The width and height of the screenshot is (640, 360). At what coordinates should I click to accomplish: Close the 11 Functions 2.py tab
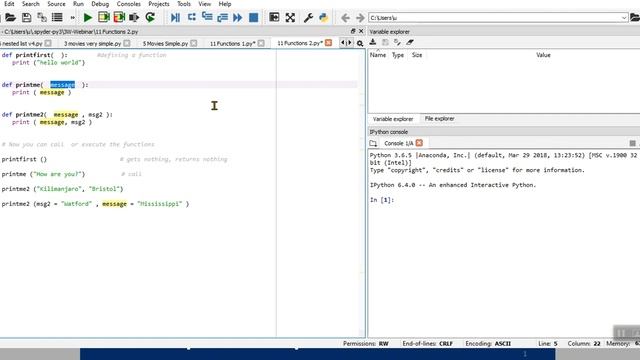[x=329, y=43]
